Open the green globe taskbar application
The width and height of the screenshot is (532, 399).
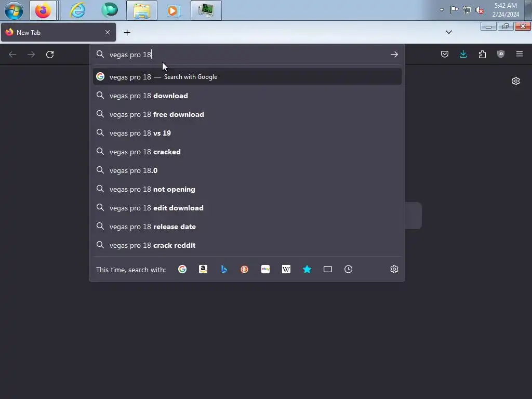[x=110, y=10]
